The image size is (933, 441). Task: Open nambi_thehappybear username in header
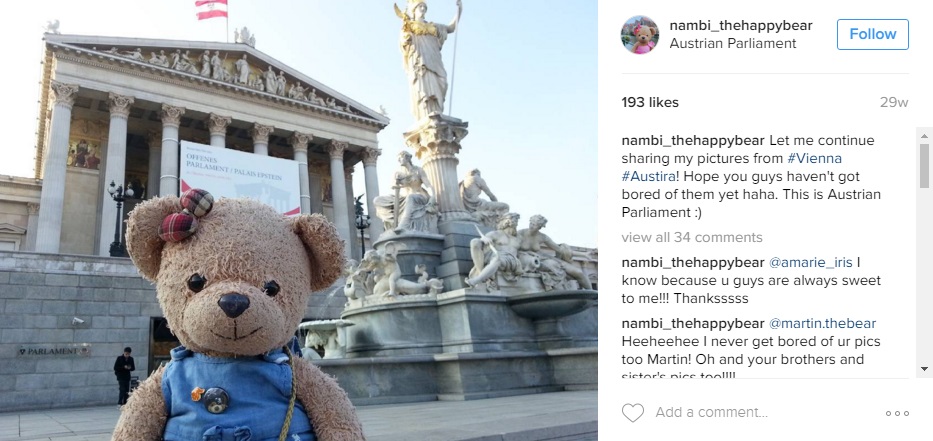(741, 26)
